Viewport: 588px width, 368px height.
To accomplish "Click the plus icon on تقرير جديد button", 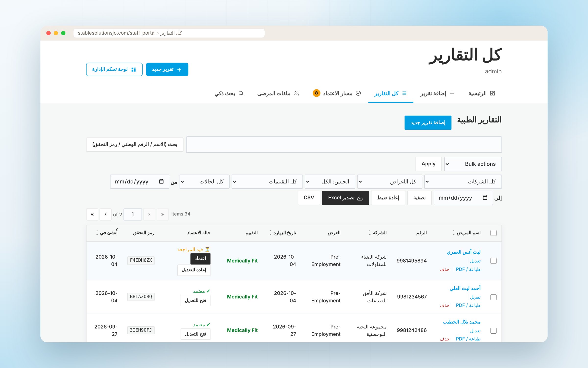I will pyautogui.click(x=179, y=69).
